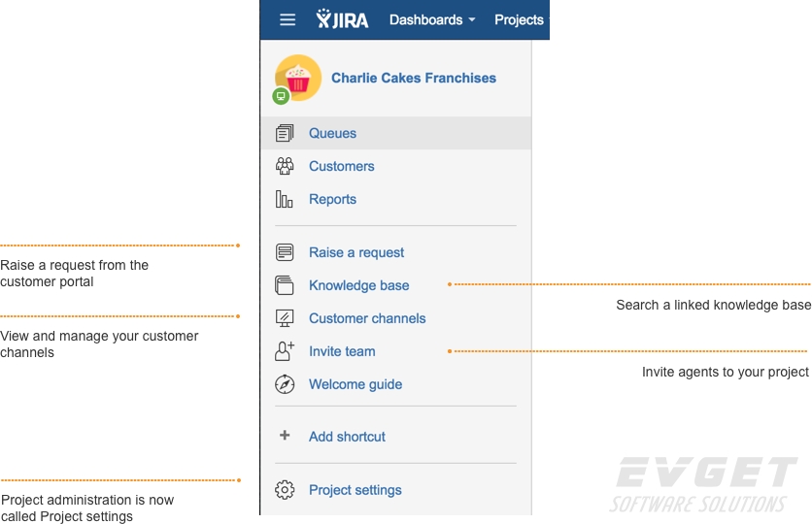Click the Reports bar chart icon
The height and width of the screenshot is (524, 812).
tap(285, 199)
